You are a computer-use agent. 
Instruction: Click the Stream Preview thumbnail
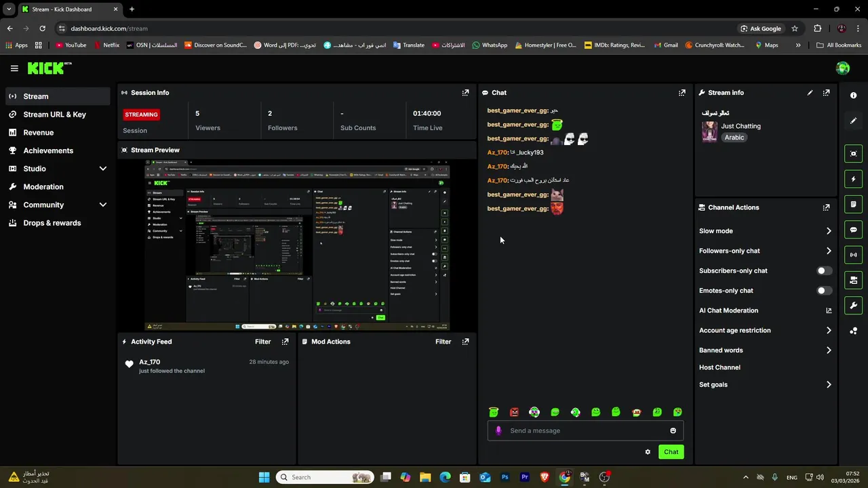coord(297,245)
